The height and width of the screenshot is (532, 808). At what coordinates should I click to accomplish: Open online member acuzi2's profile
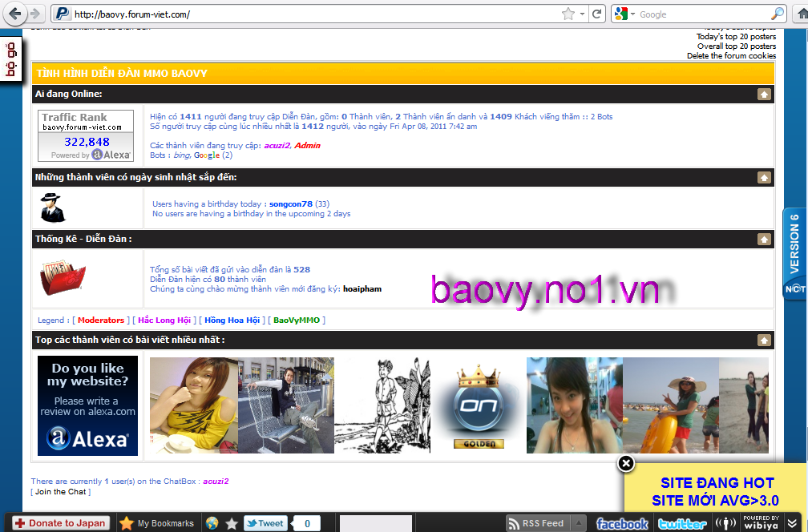coord(277,146)
